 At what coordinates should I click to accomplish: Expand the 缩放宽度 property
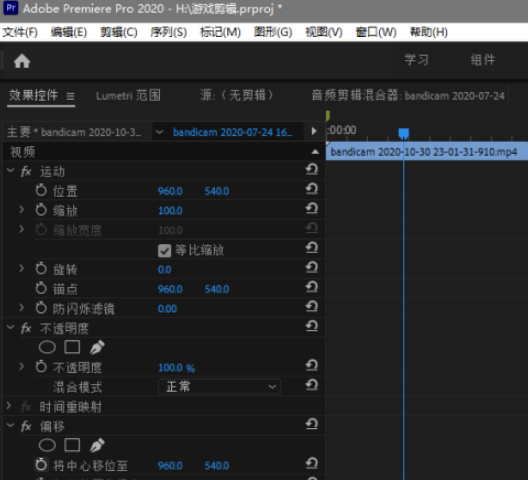[22, 229]
